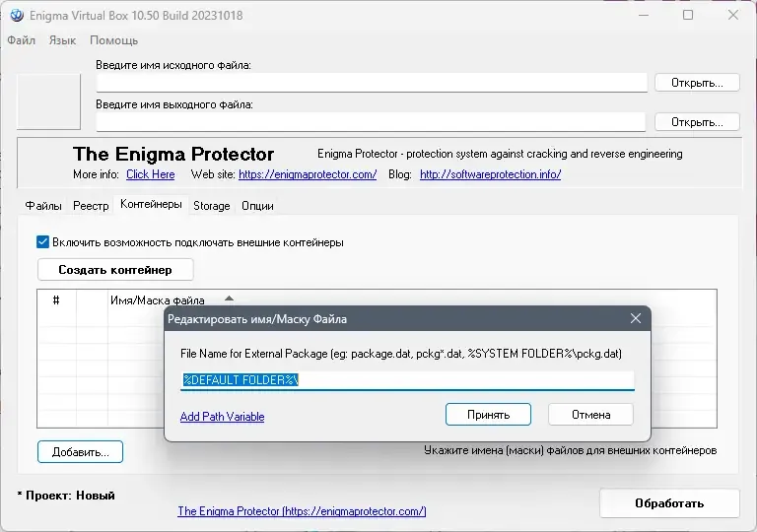Image resolution: width=757 pixels, height=532 pixels.
Task: Open The Enigma Protector footer link
Action: [302, 511]
